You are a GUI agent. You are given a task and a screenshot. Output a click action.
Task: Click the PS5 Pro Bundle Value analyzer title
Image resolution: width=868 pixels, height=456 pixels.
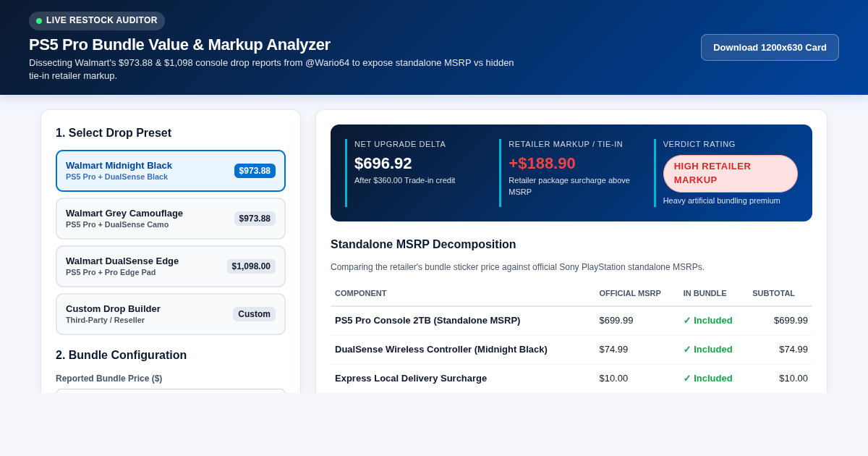(179, 44)
